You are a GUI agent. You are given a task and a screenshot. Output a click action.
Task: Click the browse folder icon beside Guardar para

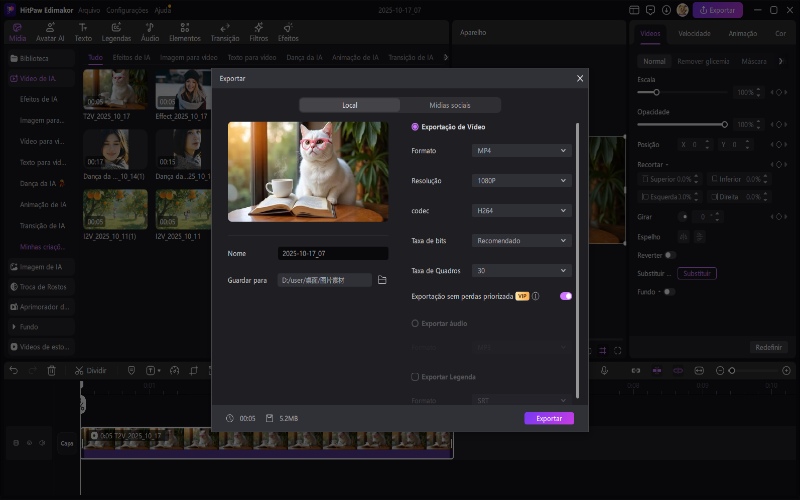tap(382, 280)
